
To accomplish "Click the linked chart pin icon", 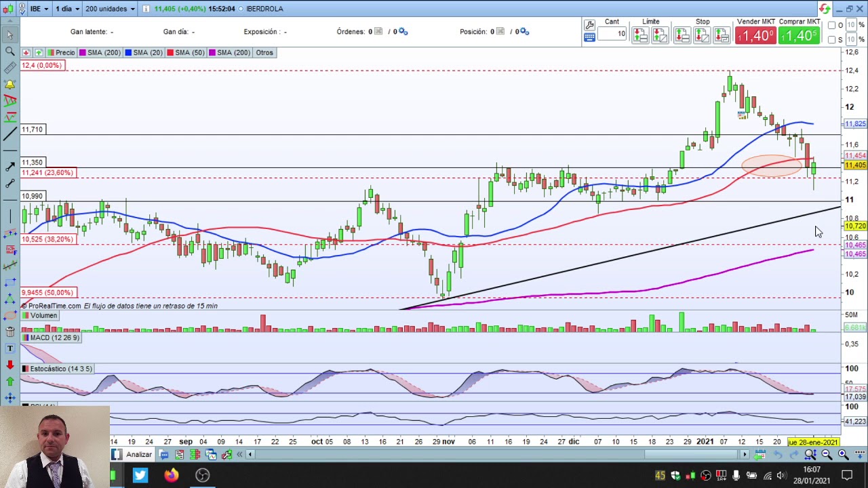I will (22, 9).
